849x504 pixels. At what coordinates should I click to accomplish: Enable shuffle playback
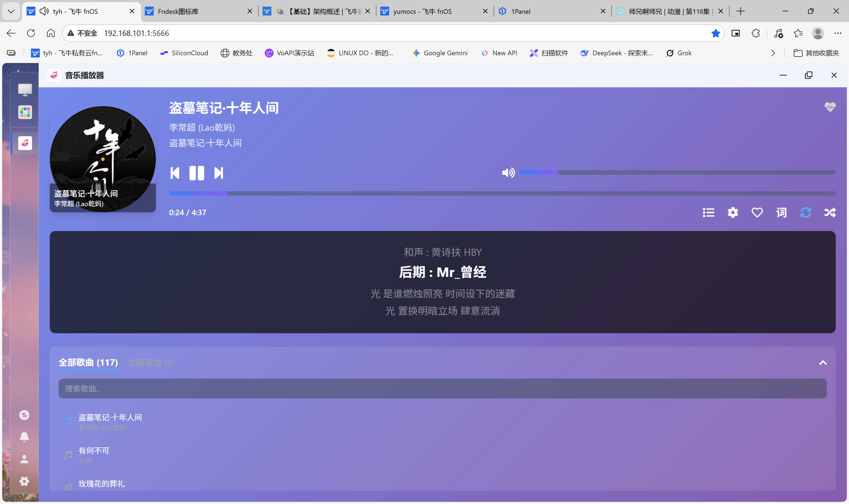click(x=830, y=212)
